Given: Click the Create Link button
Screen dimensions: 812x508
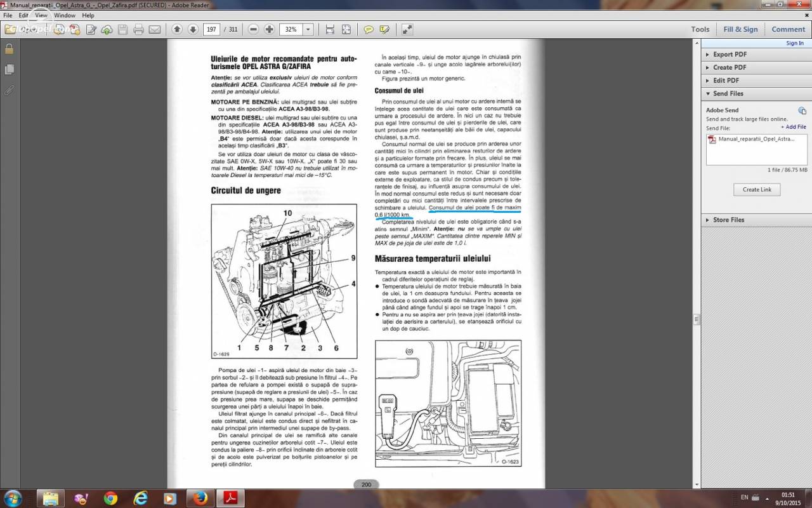Looking at the screenshot, I should tap(757, 190).
